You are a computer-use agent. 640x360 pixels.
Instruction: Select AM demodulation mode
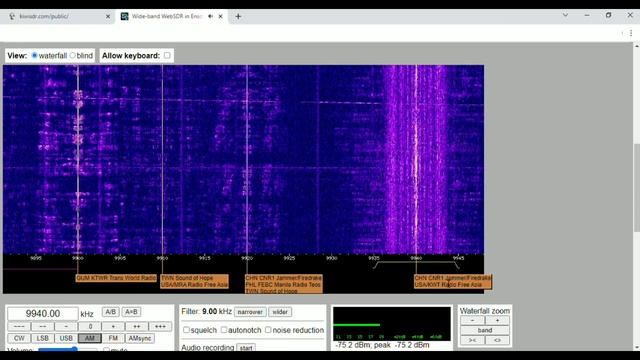click(x=90, y=338)
